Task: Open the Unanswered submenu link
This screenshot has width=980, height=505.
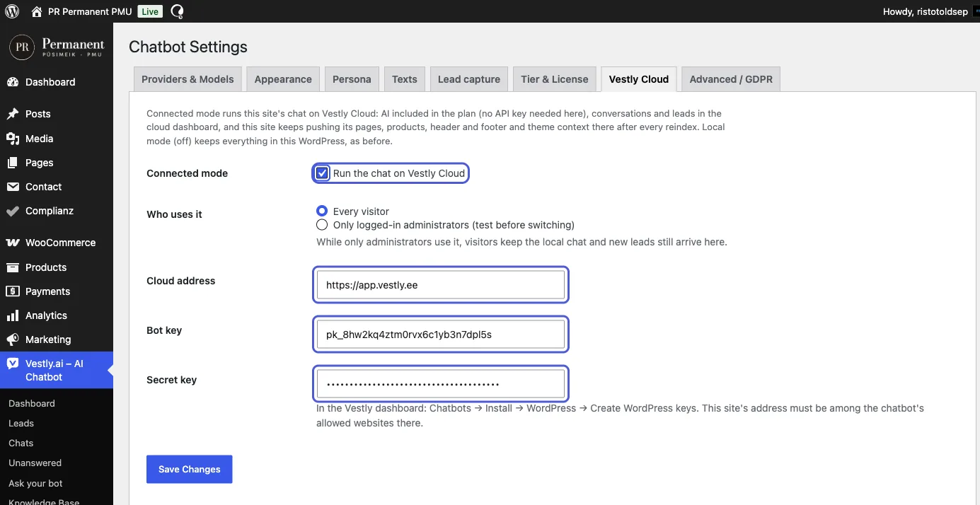Action: [35, 463]
